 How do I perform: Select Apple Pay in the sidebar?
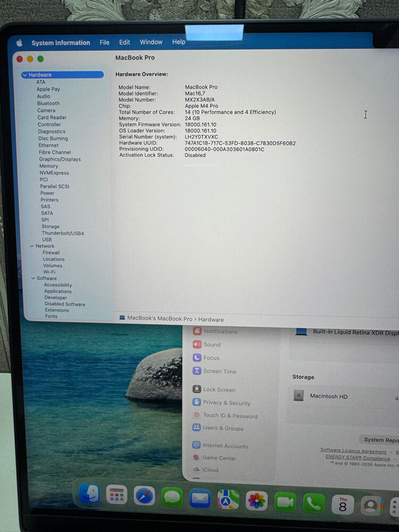48,89
